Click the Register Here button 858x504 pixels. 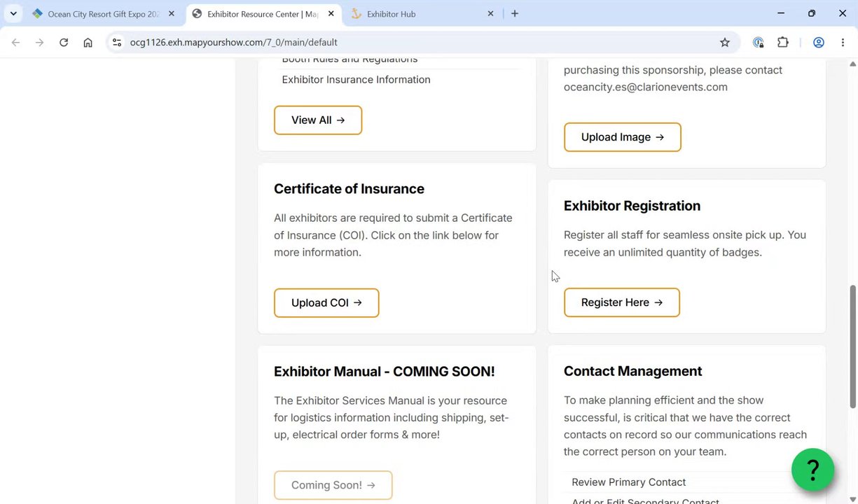pyautogui.click(x=622, y=302)
